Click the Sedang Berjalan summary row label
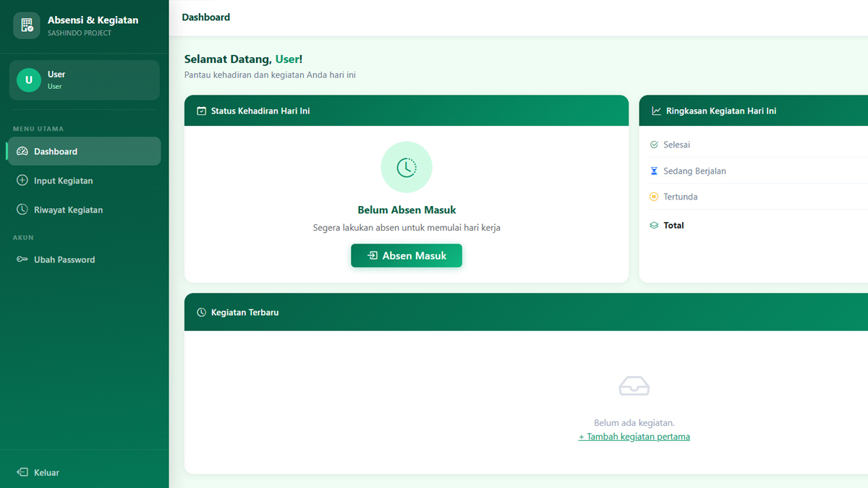 tap(694, 171)
